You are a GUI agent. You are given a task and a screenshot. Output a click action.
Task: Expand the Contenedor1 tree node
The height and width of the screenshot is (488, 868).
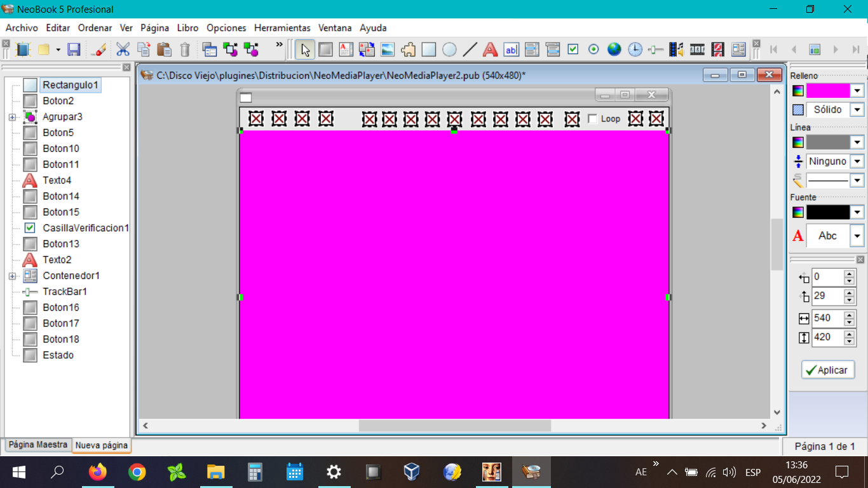click(x=12, y=276)
